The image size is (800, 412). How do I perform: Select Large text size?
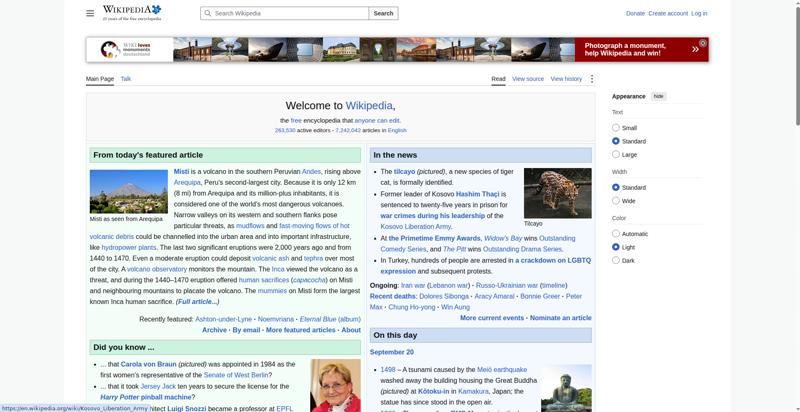click(x=616, y=154)
